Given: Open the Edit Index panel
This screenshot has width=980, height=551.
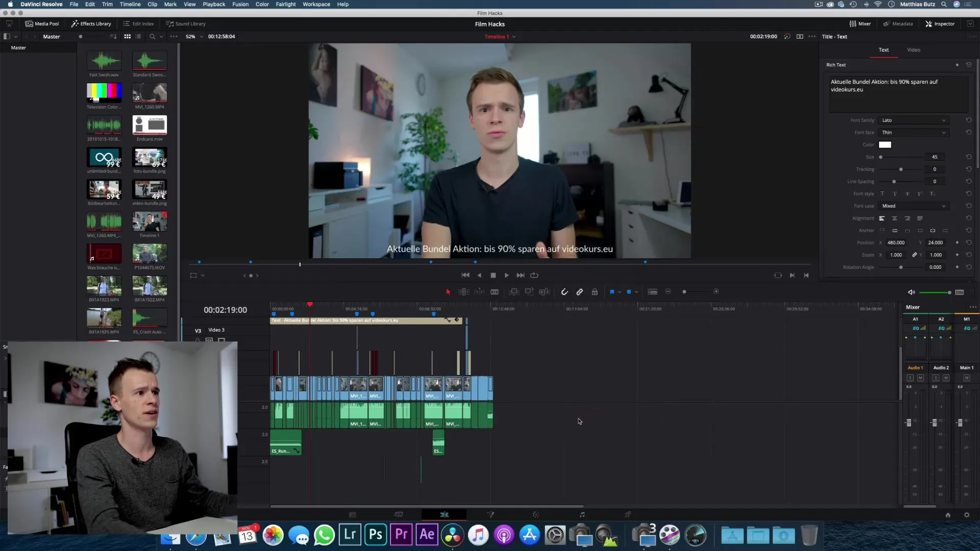Looking at the screenshot, I should tap(138, 23).
